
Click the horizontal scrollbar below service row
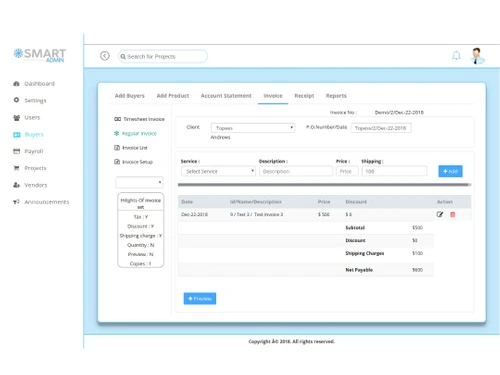pos(324,184)
